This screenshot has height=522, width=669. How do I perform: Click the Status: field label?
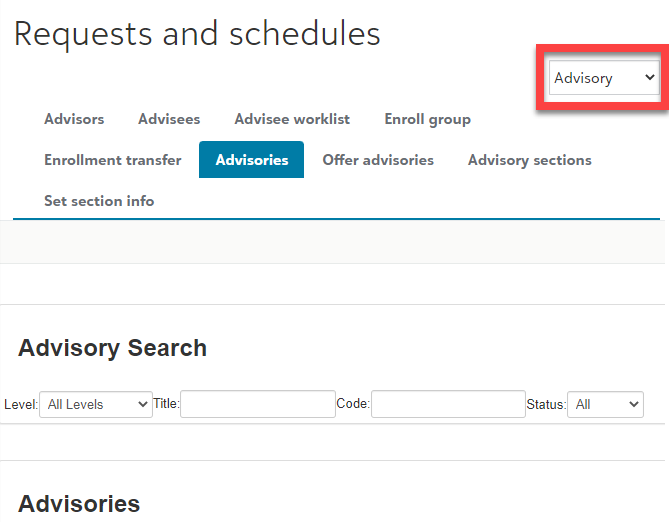tap(546, 405)
